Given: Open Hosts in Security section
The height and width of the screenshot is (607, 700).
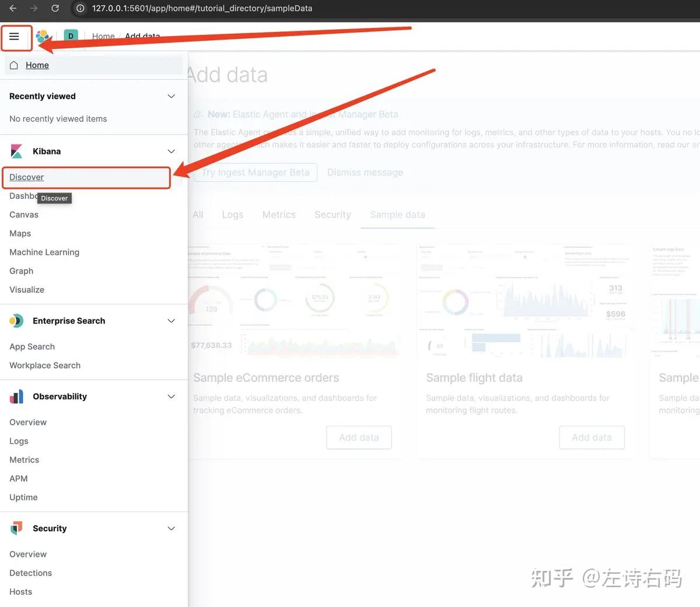Looking at the screenshot, I should pyautogui.click(x=21, y=591).
